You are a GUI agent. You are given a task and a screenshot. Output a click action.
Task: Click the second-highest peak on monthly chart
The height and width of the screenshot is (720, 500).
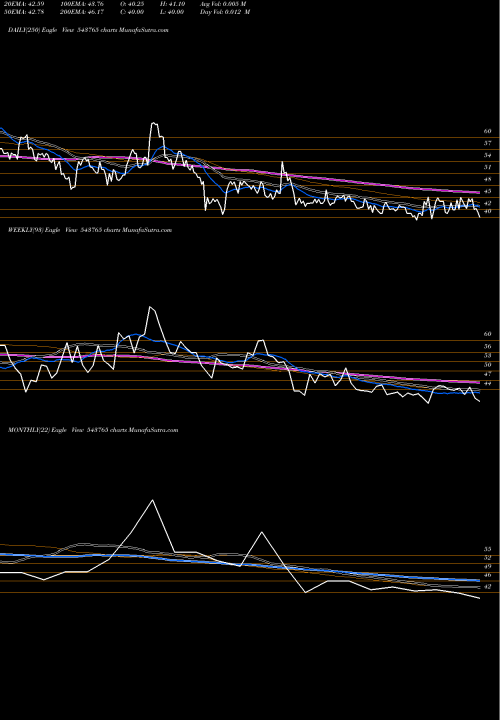pyautogui.click(x=262, y=532)
